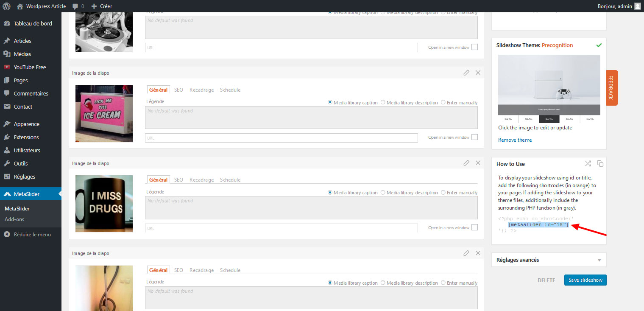This screenshot has width=644, height=311.
Task: Select Media library caption for last slide
Action: click(330, 283)
